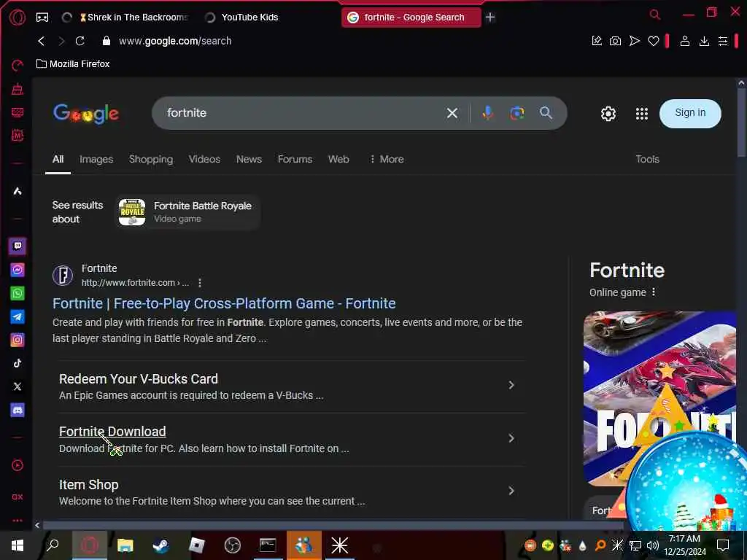The width and height of the screenshot is (747, 560).
Task: Open tab search magnifier in title bar
Action: point(655,15)
